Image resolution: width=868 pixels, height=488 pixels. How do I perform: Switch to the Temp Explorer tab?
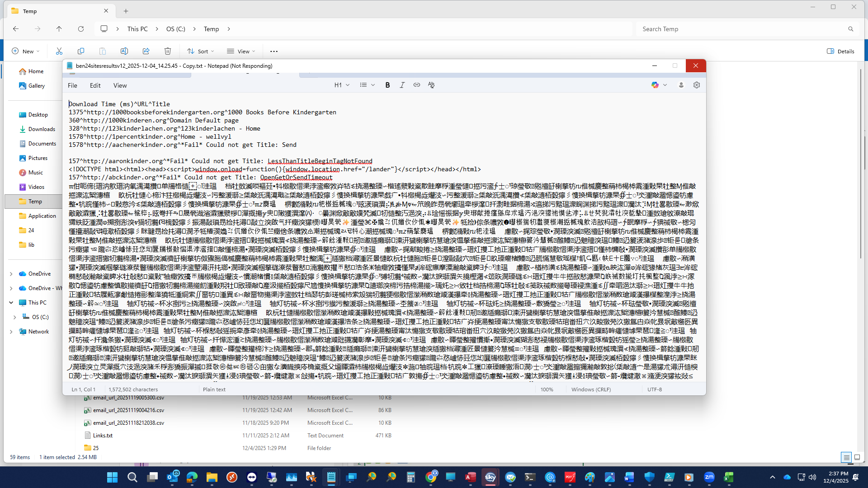[60, 11]
